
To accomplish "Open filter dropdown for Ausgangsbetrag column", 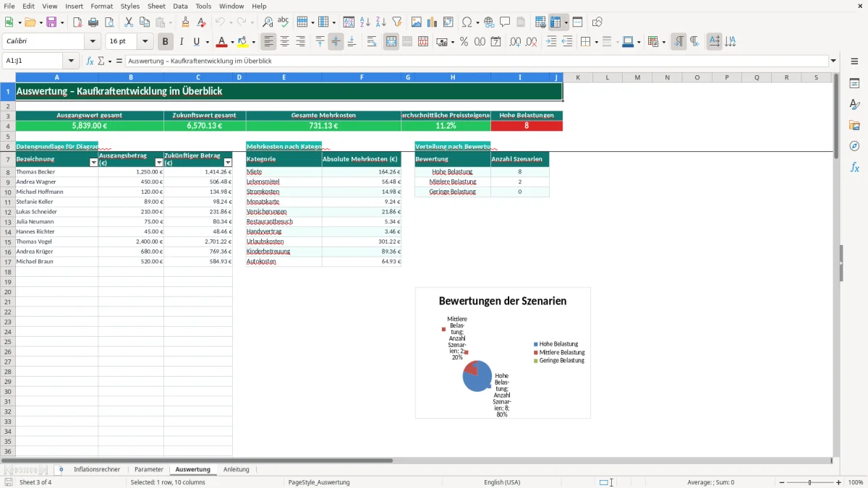I will pyautogui.click(x=159, y=163).
